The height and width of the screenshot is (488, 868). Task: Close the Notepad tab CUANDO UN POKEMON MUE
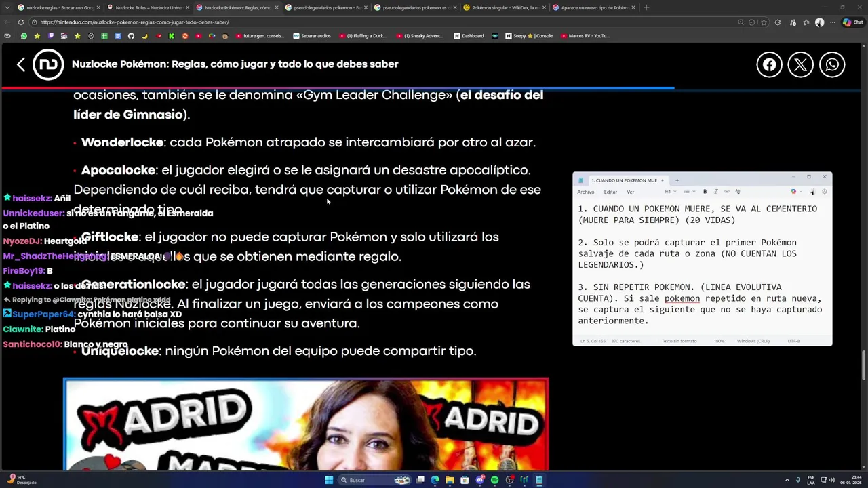[x=663, y=180]
